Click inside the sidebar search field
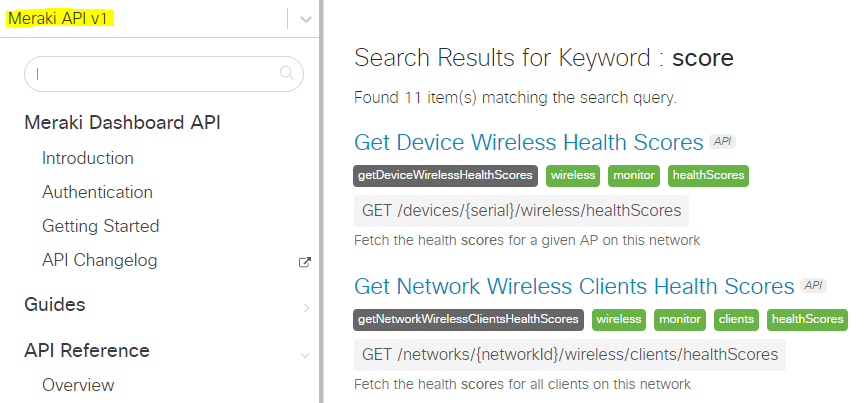Image resolution: width=866 pixels, height=403 pixels. pos(150,73)
